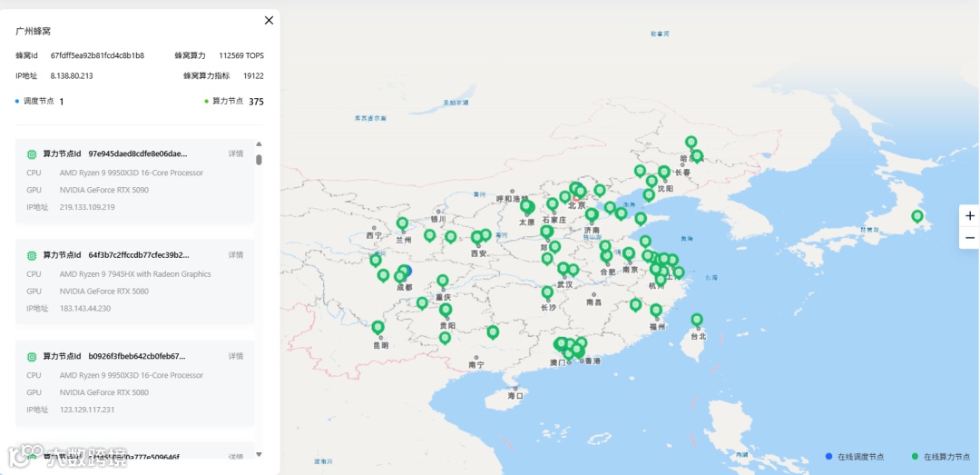
Task: Select the blue scheduling node marker near 成都
Action: 407,271
